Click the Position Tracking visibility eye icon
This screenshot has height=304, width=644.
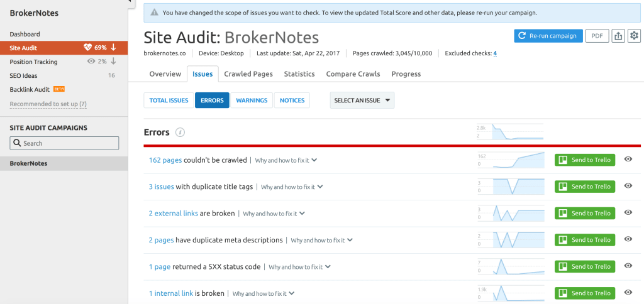(91, 62)
